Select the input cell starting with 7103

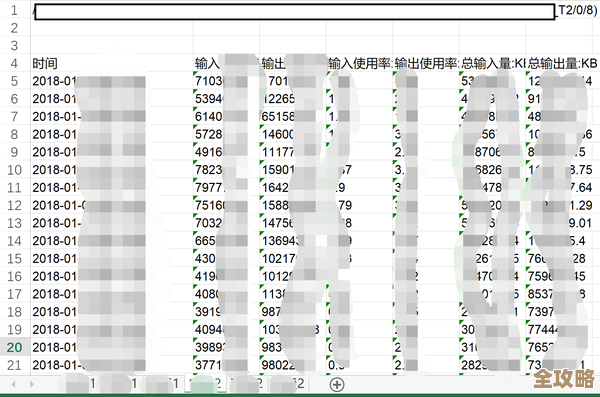click(x=226, y=81)
